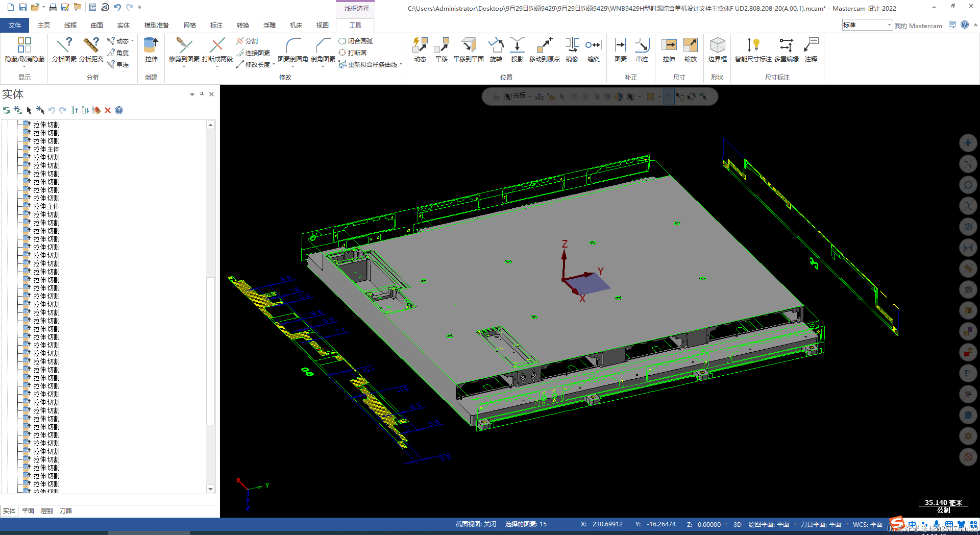Open the 实体 panel options dropdown arrow

tap(192, 94)
